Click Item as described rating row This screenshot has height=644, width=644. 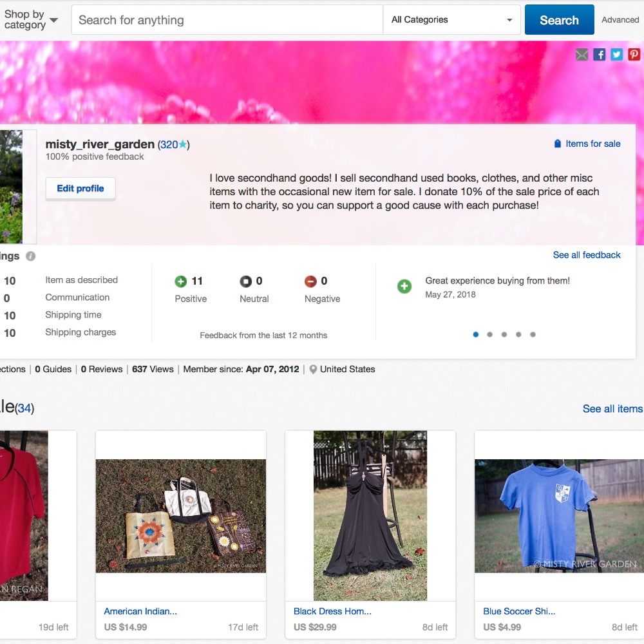[81, 280]
